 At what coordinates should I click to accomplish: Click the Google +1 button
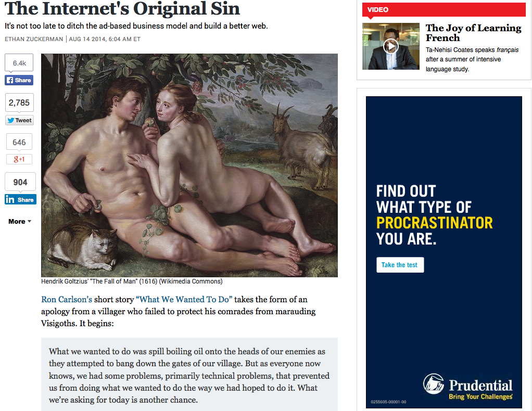19,159
